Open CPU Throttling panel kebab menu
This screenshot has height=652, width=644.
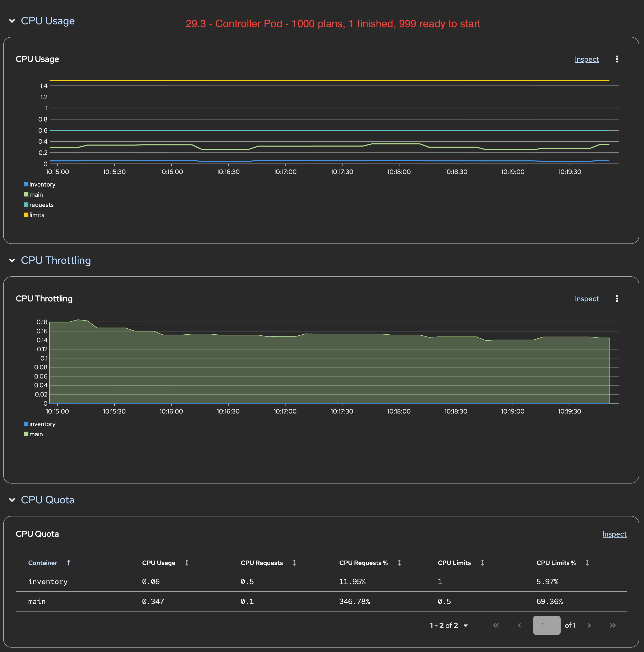(x=617, y=299)
